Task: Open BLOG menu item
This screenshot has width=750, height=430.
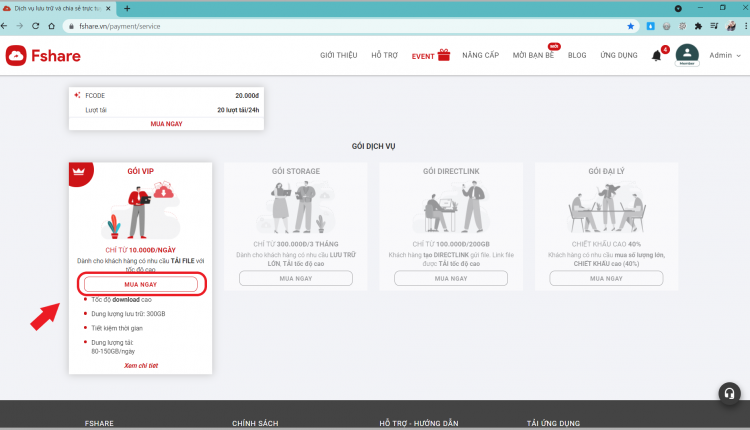Action: pos(577,55)
